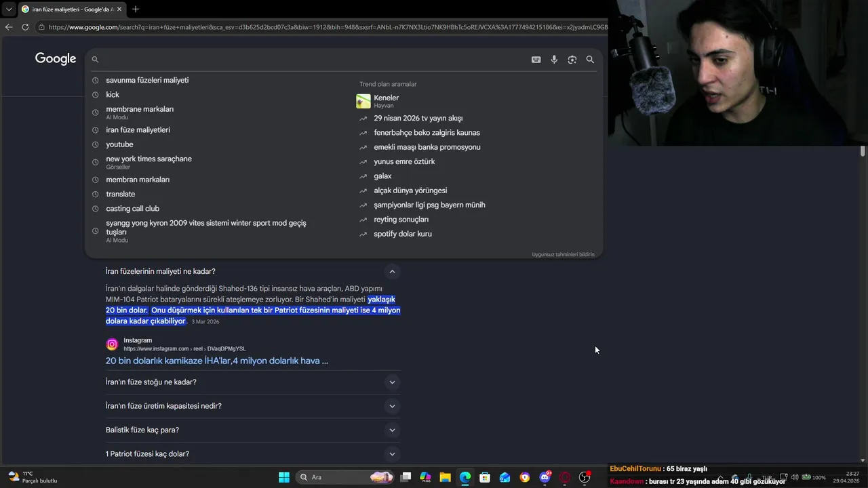
Task: Choose ssangyong kyron 2009 vites suggestion
Action: click(x=205, y=230)
